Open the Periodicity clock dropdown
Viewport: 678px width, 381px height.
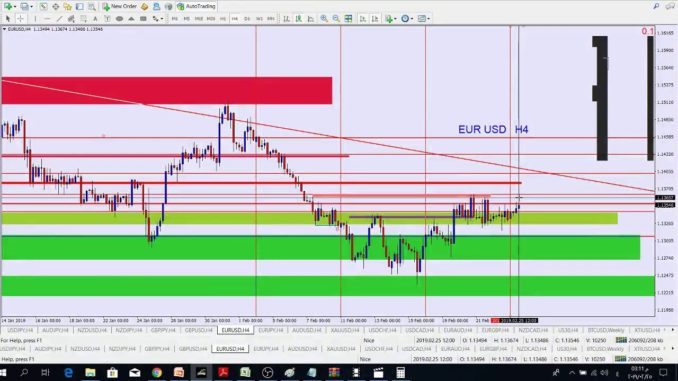407,19
